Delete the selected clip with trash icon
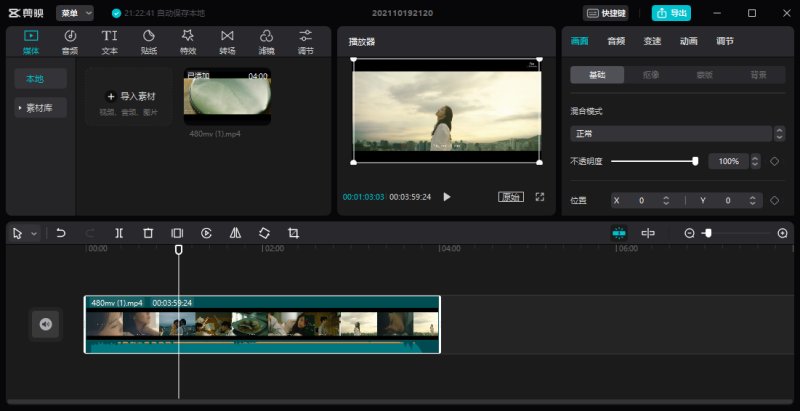This screenshot has height=411, width=800. [x=148, y=234]
